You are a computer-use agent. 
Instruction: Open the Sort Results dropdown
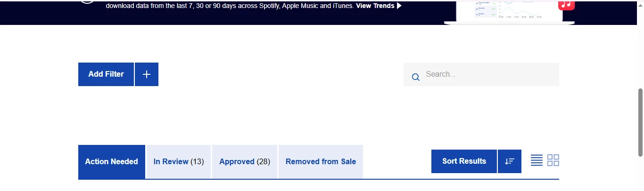click(464, 161)
